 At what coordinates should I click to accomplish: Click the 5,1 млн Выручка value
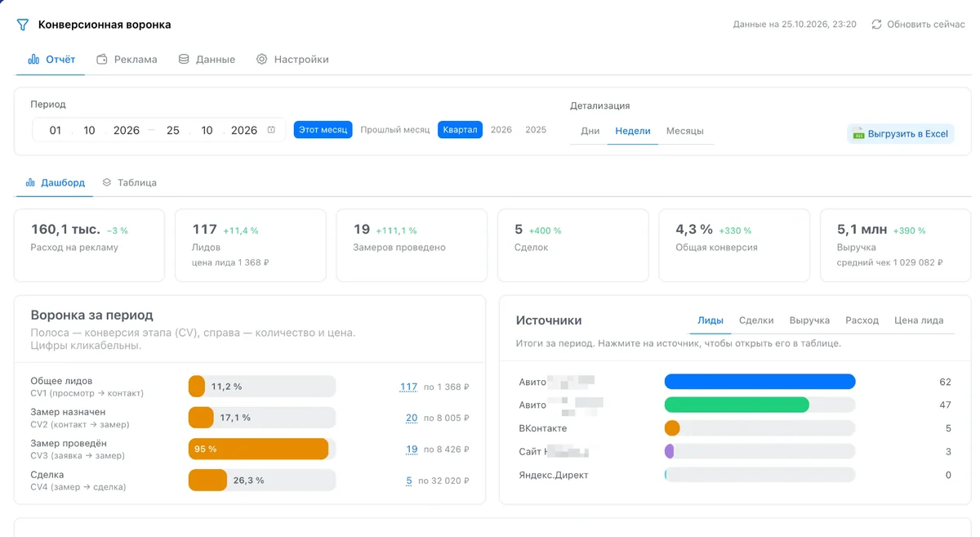pos(862,230)
